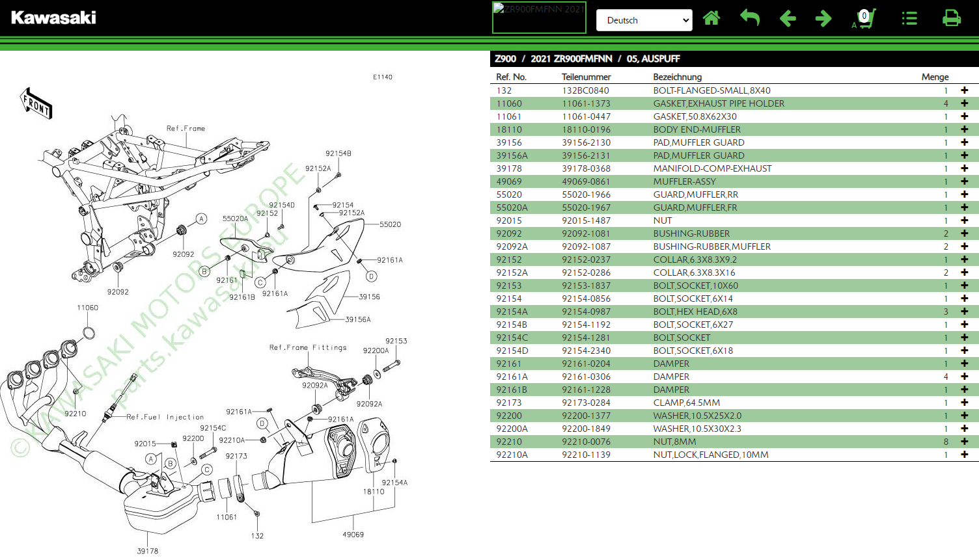Add COLLAR,6.3X8.3X16 with plus icon
The height and width of the screenshot is (560, 979).
click(x=964, y=273)
